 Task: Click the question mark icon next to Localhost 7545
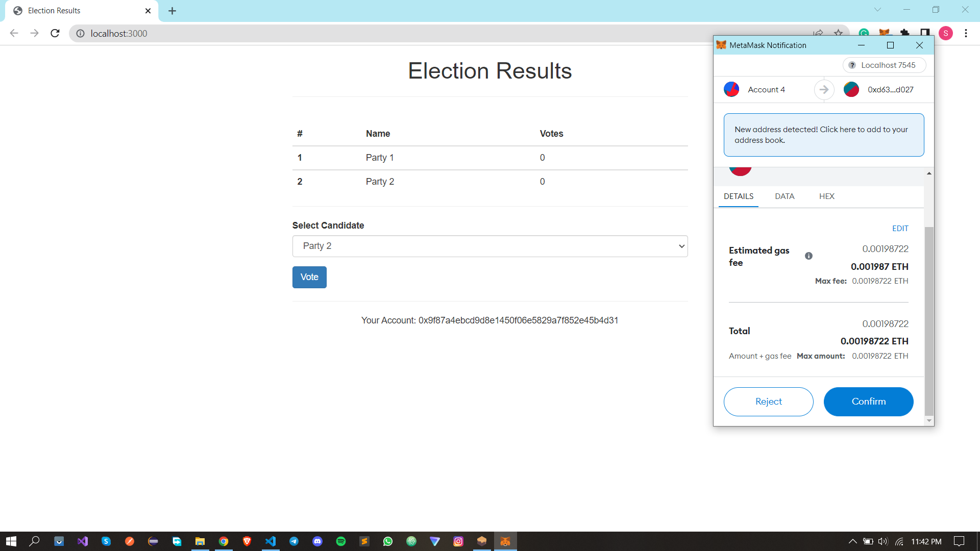click(851, 65)
